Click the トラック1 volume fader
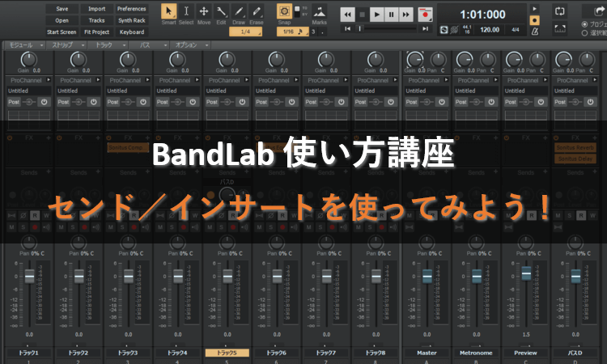This screenshot has width=607, height=364. [29, 276]
